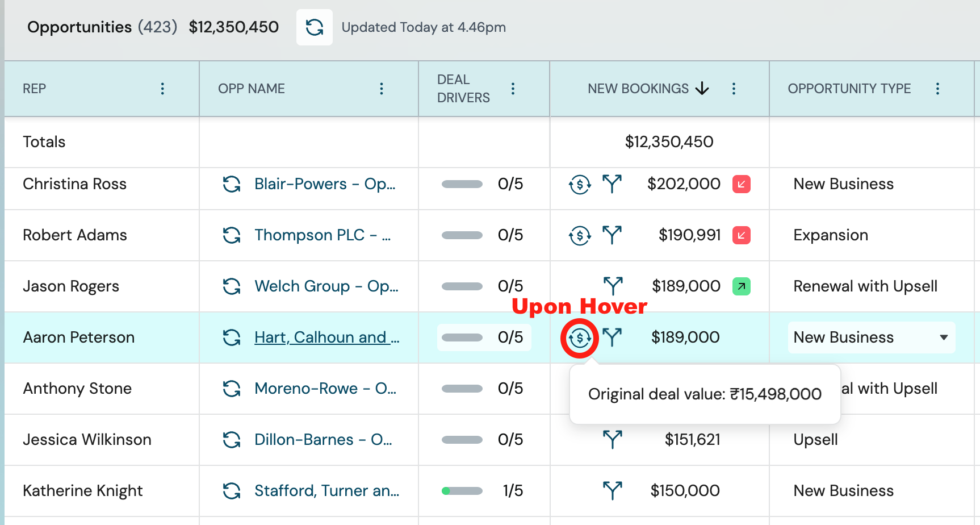This screenshot has width=980, height=525.
Task: Click deal drivers 0/5 progress for Hart, Calhoun
Action: (484, 338)
